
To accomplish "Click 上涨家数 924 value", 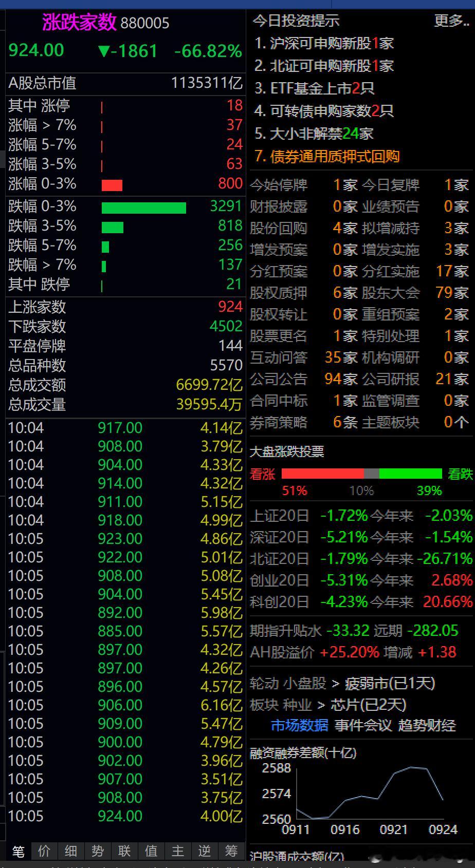I will [230, 307].
